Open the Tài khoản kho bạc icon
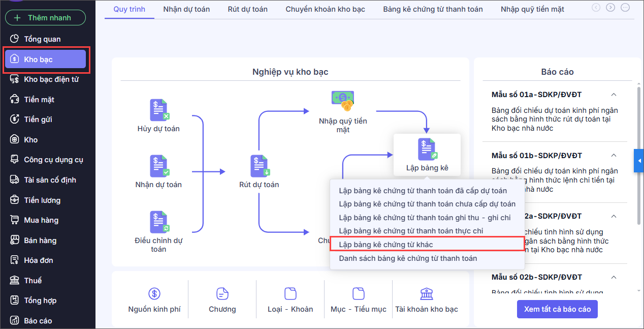644x329 pixels. (427, 293)
